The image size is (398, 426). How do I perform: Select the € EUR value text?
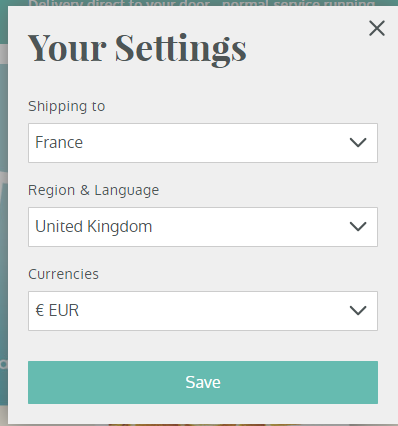coord(57,311)
